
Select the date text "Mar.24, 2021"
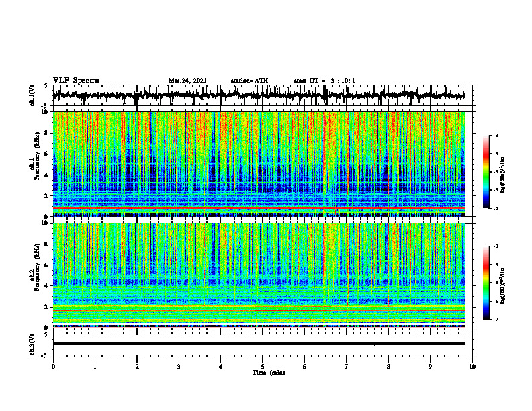(187, 81)
